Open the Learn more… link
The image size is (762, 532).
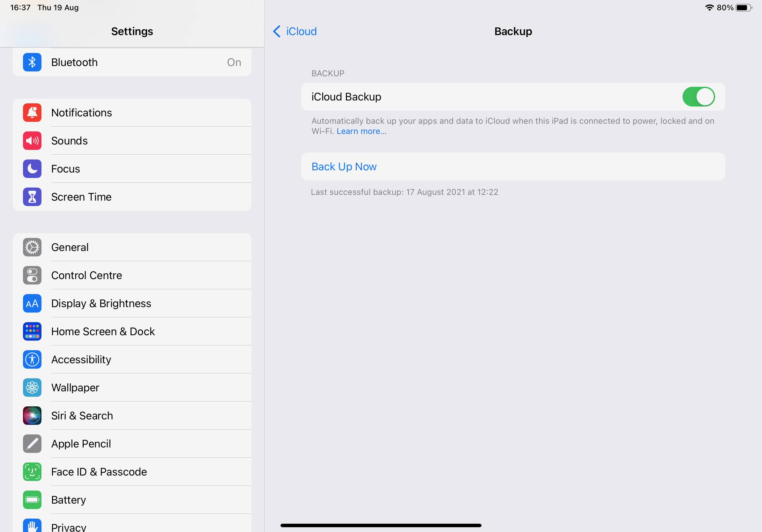(x=362, y=131)
